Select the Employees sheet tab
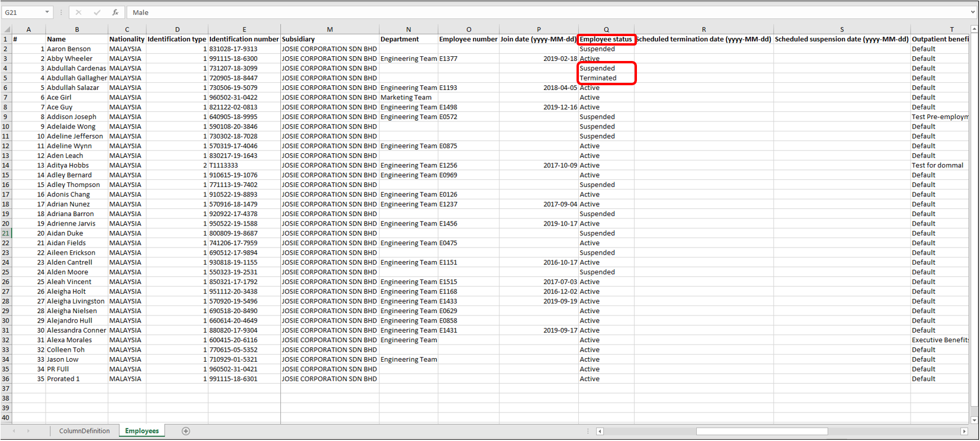Screen dimensions: 980x441 [142, 431]
